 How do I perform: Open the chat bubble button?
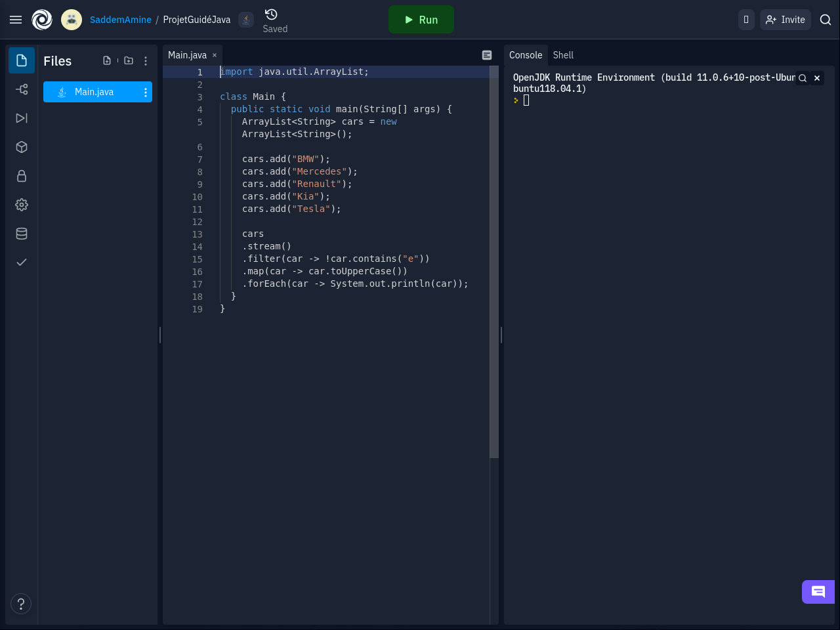[818, 592]
